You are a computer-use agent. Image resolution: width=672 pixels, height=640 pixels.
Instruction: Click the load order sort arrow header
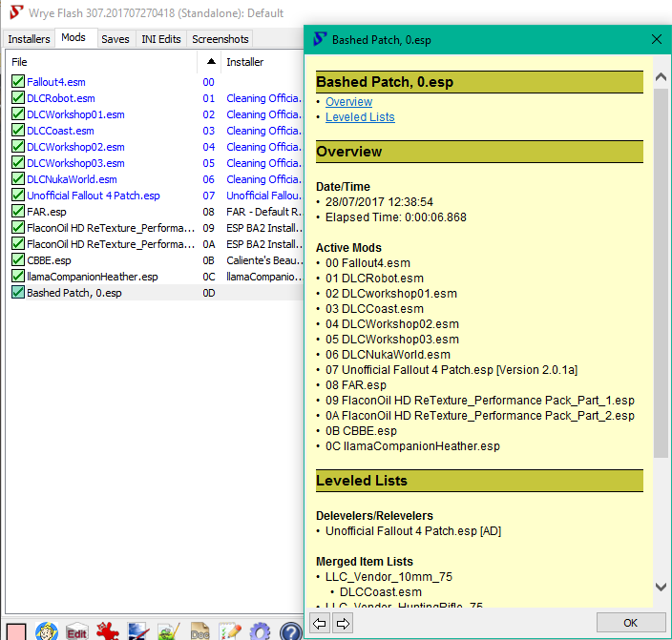click(x=210, y=62)
